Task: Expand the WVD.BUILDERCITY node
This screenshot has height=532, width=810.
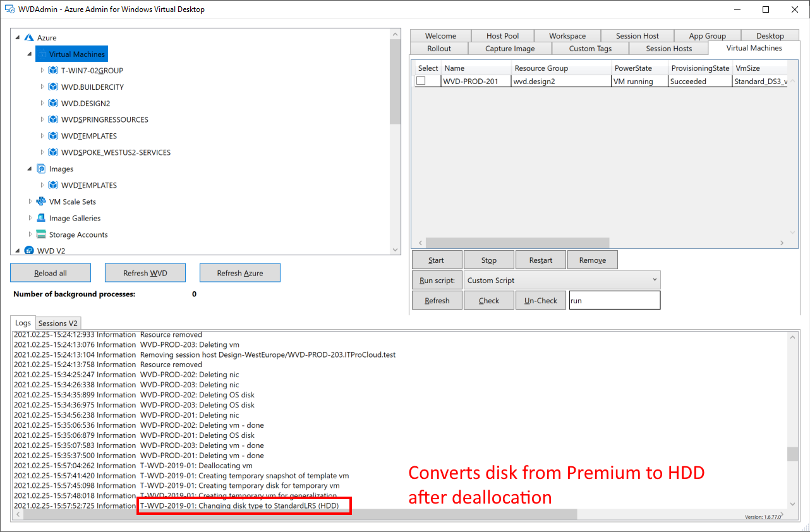Action: coord(42,87)
